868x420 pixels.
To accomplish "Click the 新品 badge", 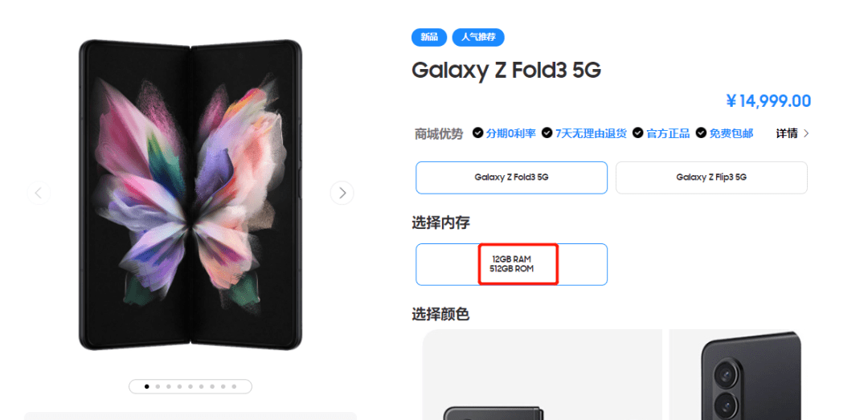I will 429,37.
